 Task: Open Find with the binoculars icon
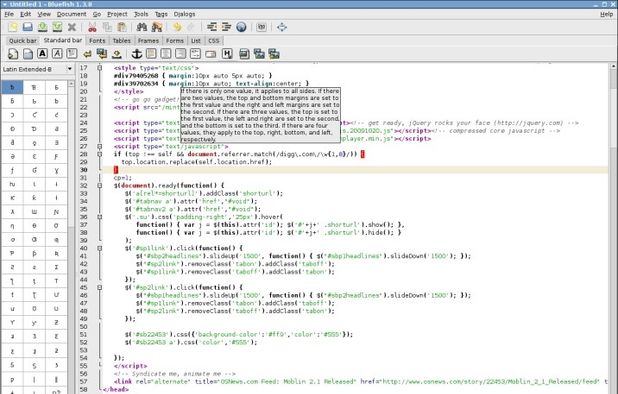[x=142, y=27]
